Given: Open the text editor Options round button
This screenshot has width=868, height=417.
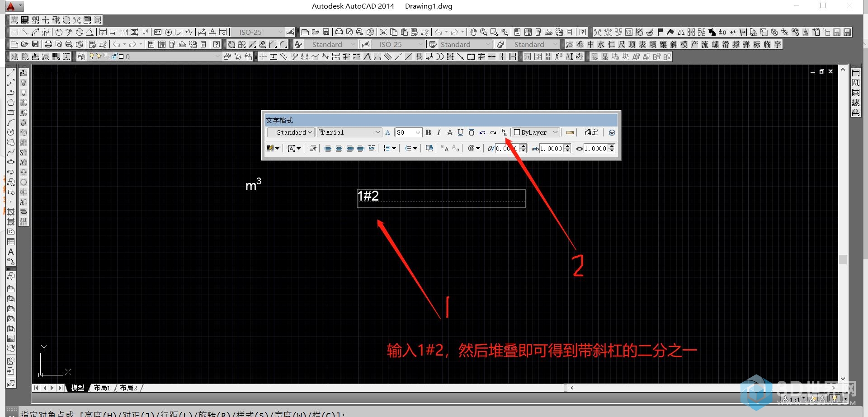Looking at the screenshot, I should click(x=612, y=132).
